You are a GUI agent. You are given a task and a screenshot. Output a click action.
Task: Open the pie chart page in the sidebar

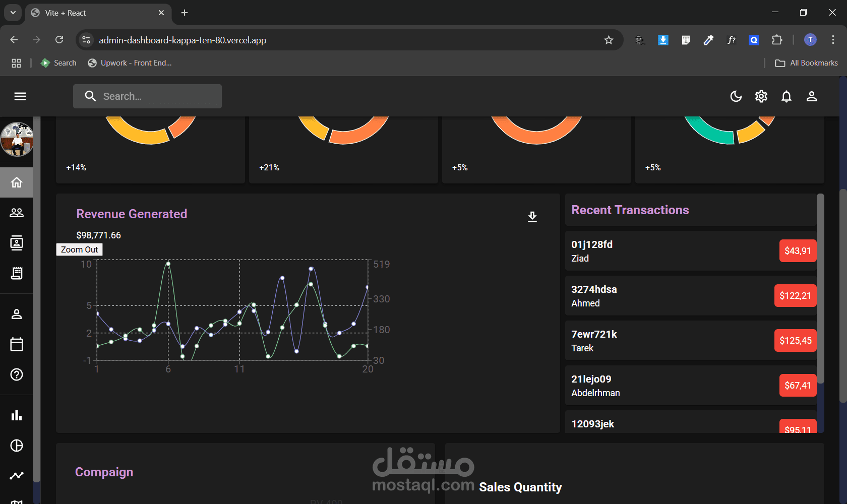[17, 446]
